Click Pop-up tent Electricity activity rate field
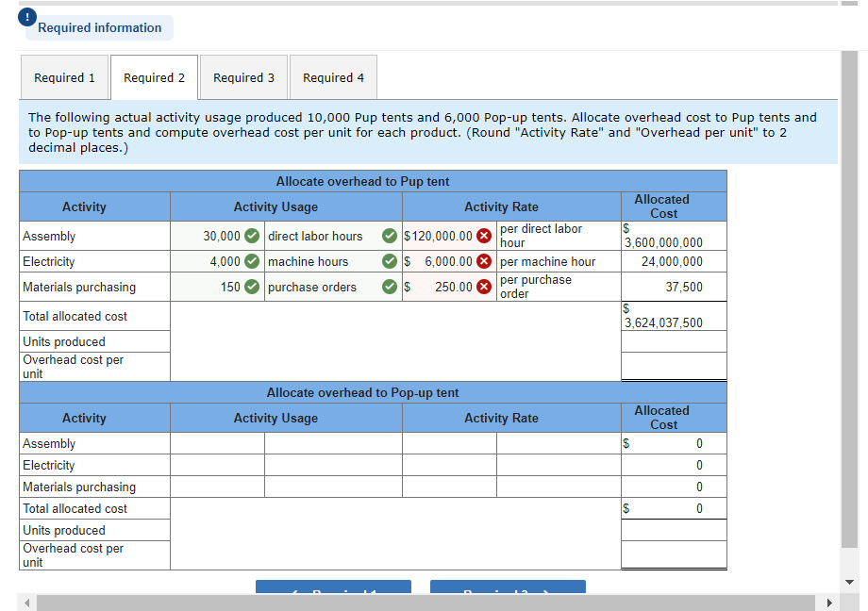Image resolution: width=868 pixels, height=611 pixels. pyautogui.click(x=449, y=465)
